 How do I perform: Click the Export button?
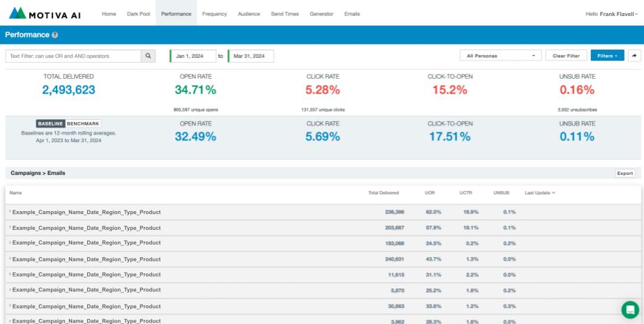tap(624, 173)
